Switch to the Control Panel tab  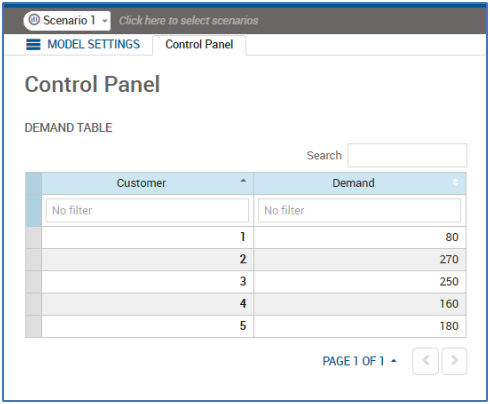coord(199,45)
